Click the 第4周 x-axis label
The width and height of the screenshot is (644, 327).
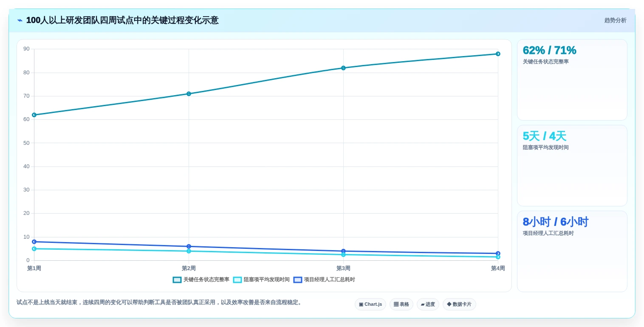pos(498,268)
